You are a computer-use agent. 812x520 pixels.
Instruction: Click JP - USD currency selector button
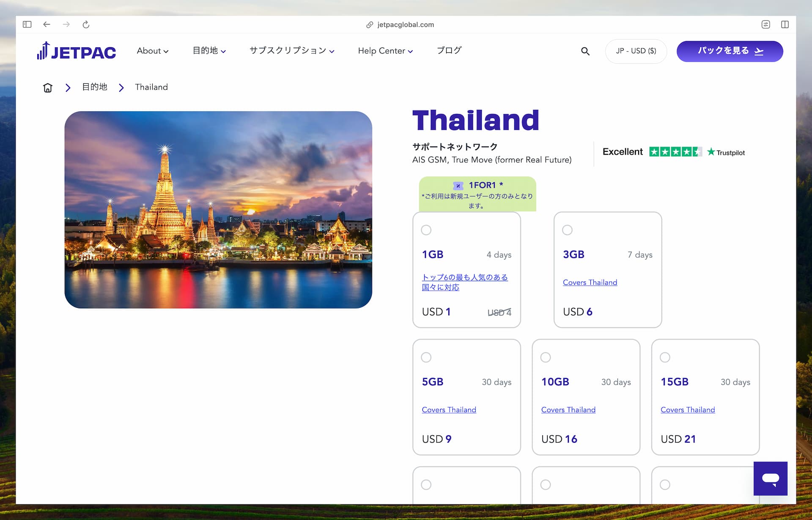click(636, 51)
